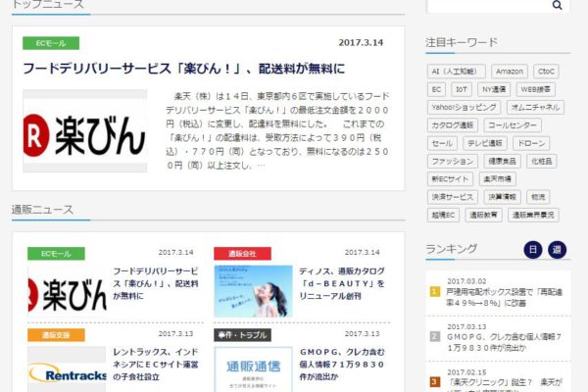Image resolution: width=588 pixels, height=392 pixels.
Task: Select the AI(人工知能) keyword tag
Action: [x=457, y=72]
